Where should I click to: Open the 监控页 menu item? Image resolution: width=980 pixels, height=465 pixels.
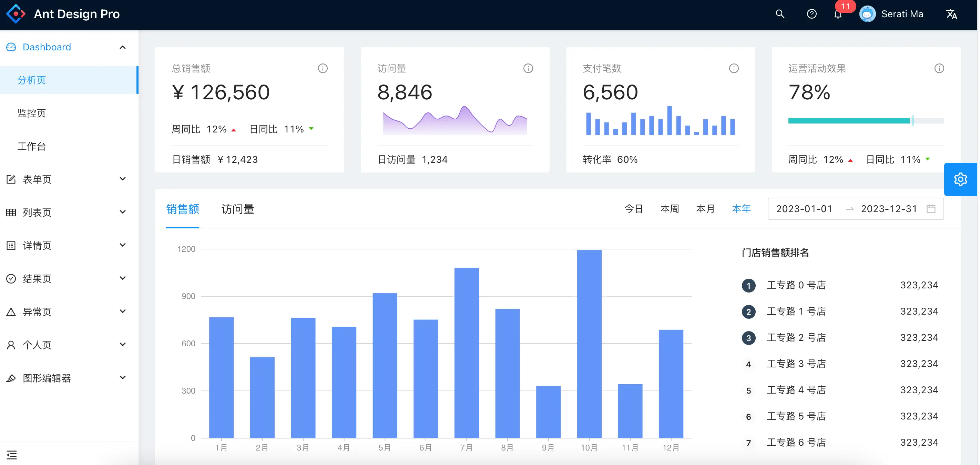(32, 113)
